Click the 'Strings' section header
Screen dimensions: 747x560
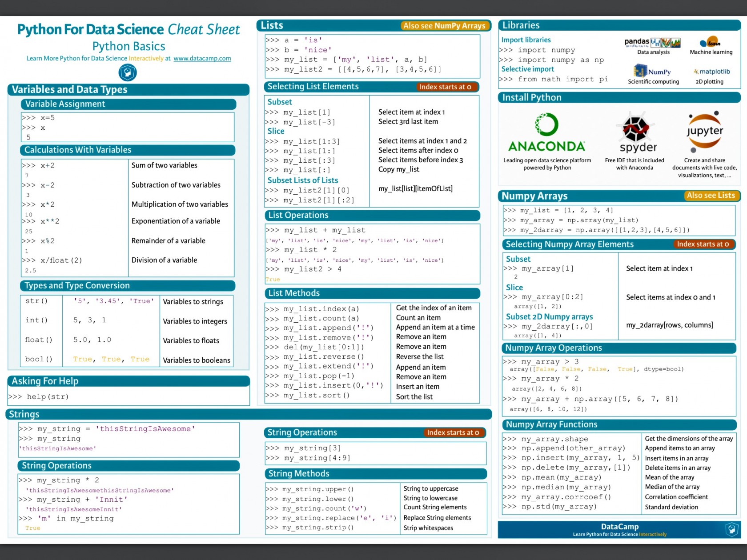click(249, 414)
